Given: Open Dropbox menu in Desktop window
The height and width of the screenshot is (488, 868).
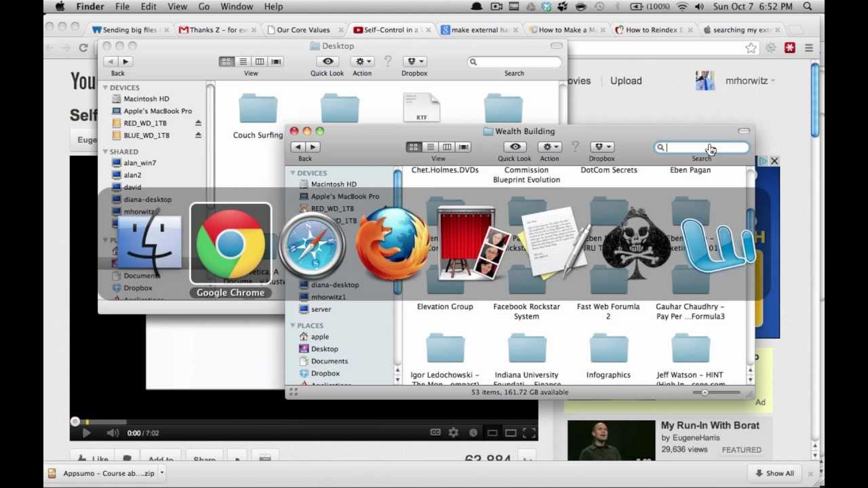Looking at the screenshot, I should (414, 62).
